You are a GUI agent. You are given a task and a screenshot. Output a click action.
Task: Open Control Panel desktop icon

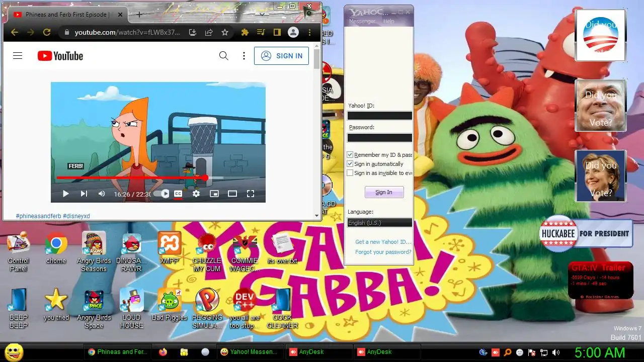pos(19,251)
